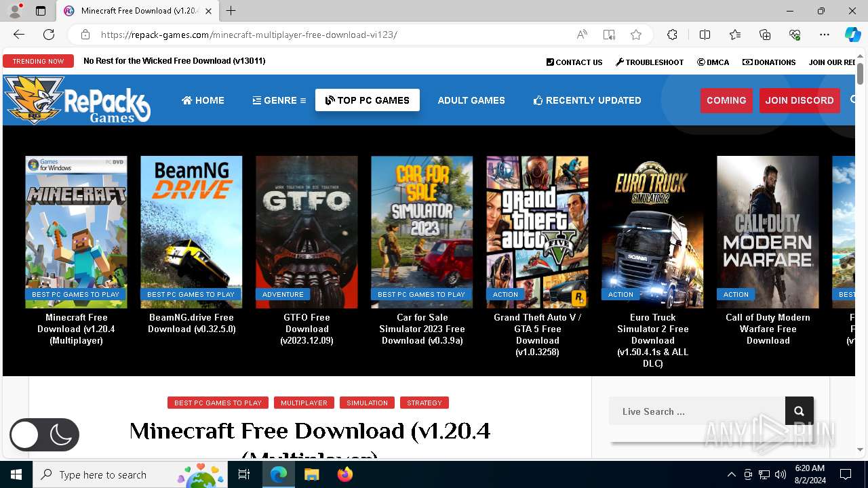Open Settings and more menu
868x488 pixels.
tap(825, 35)
